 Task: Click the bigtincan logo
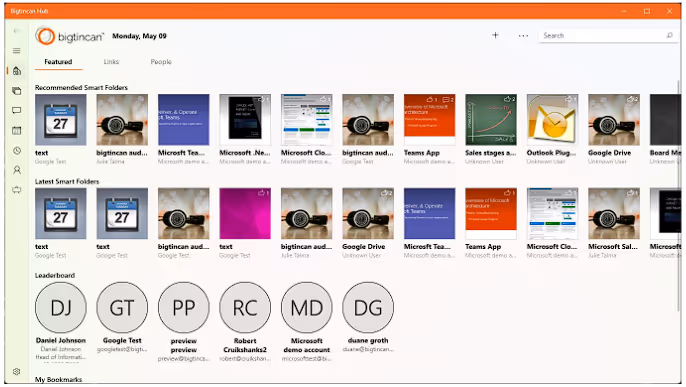click(x=70, y=36)
